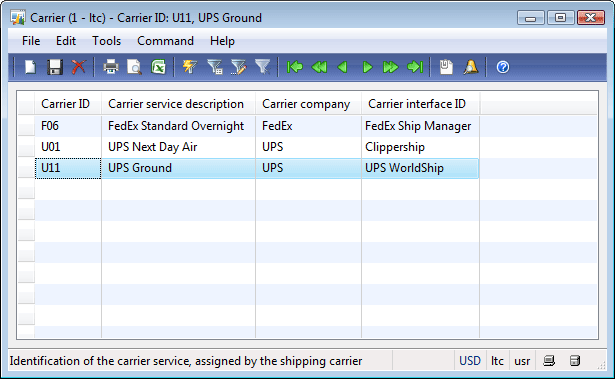Open the Command menu
The width and height of the screenshot is (615, 379).
tap(165, 41)
